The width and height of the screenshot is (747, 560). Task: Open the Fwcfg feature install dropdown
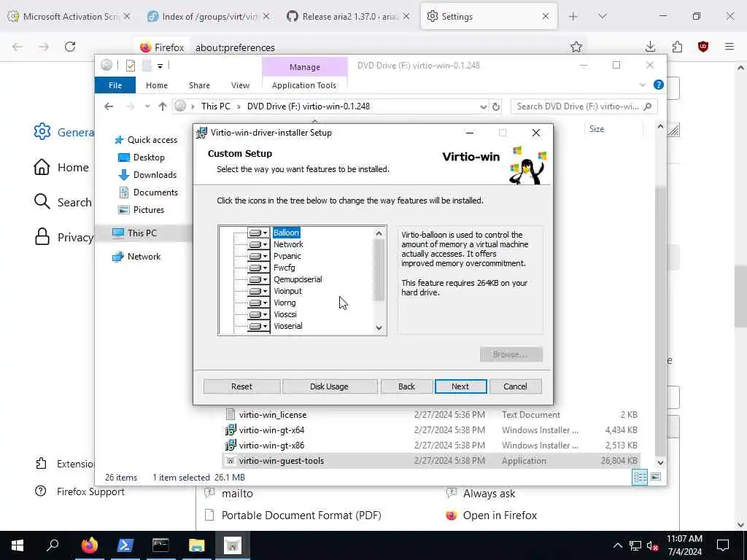click(258, 268)
